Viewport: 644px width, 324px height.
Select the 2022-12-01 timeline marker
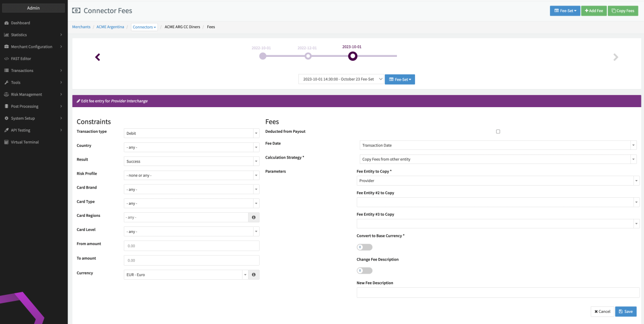[308, 56]
